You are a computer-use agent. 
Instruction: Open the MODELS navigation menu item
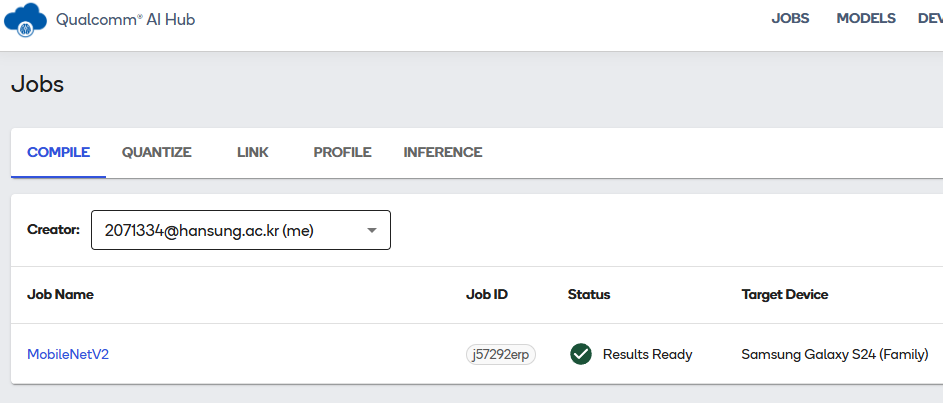(x=866, y=19)
